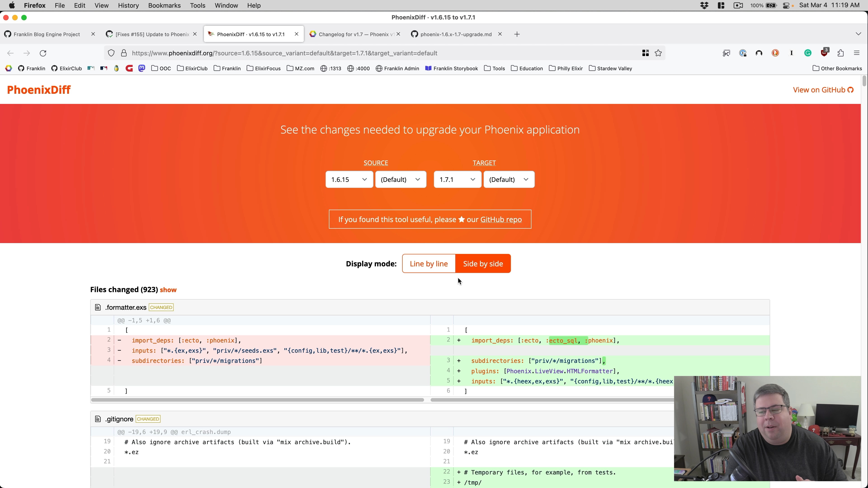Open the :1313 bookmark
Image resolution: width=868 pixels, height=488 pixels.
(x=330, y=68)
